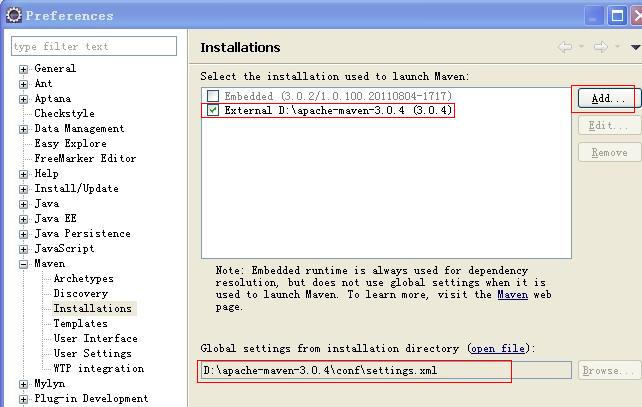Expand the Help tree node
This screenshot has width=642, height=407.
(x=23, y=174)
